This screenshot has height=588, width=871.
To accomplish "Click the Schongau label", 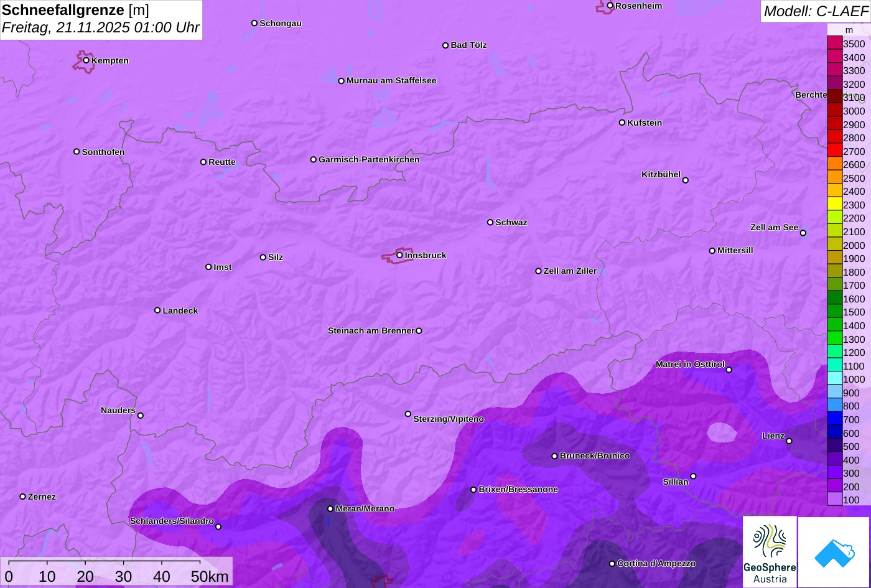I will (281, 24).
